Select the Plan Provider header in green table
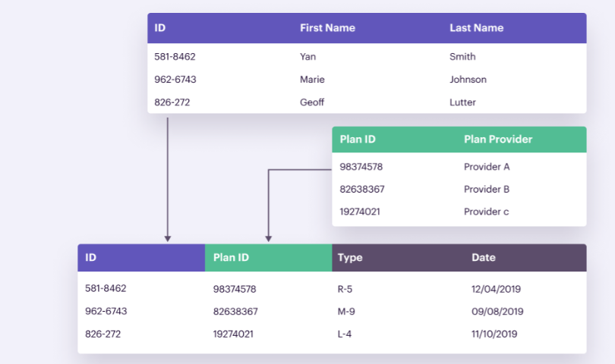 [x=498, y=139]
